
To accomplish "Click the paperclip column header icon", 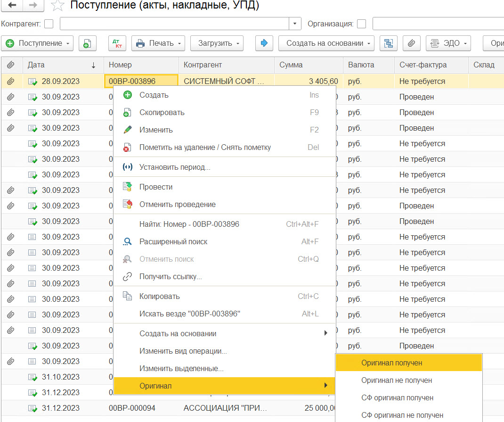I will [10, 65].
